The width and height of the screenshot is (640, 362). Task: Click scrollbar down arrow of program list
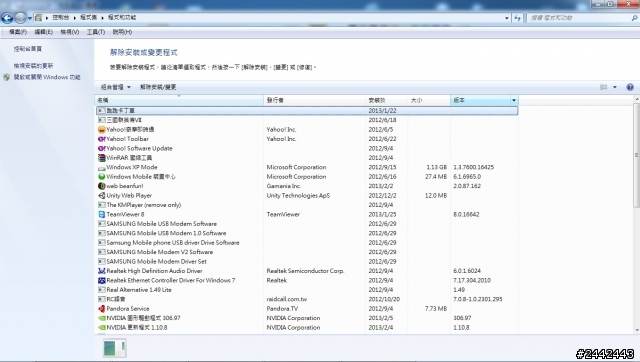click(x=637, y=330)
